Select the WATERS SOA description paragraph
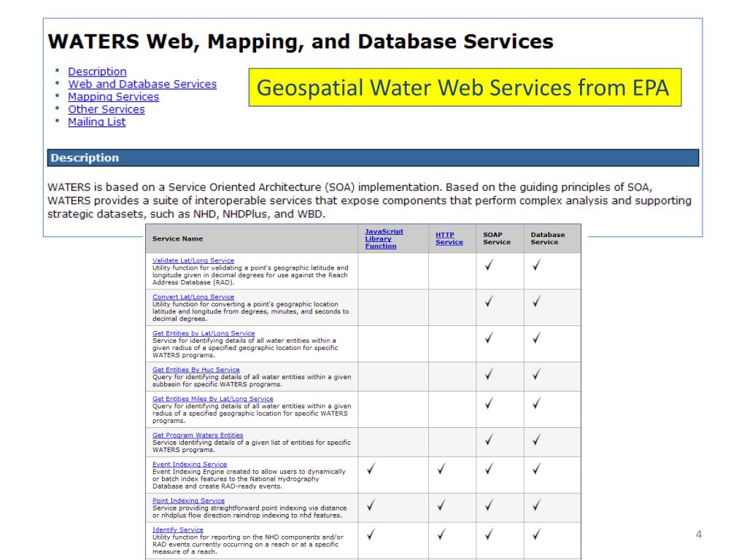The width and height of the screenshot is (747, 560). coord(369,201)
